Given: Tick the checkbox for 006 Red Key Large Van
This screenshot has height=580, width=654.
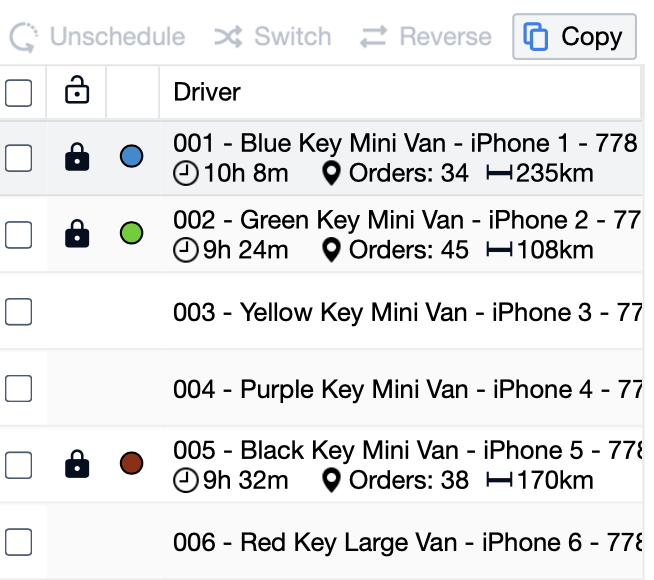Looking at the screenshot, I should 19,542.
